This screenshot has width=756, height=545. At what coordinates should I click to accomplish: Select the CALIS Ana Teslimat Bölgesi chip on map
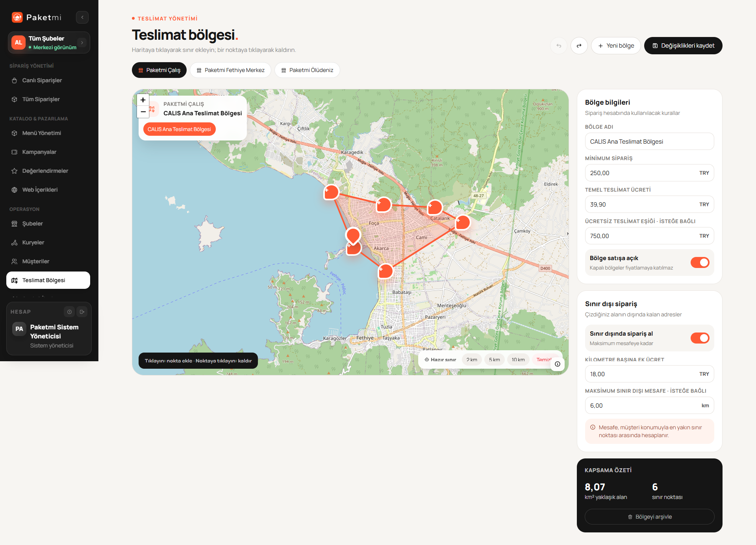coord(179,129)
